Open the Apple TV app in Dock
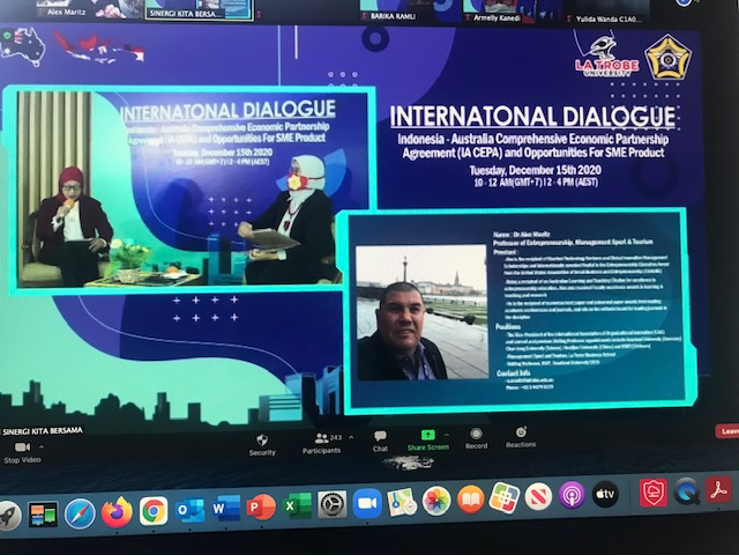739x556 pixels. 605,494
